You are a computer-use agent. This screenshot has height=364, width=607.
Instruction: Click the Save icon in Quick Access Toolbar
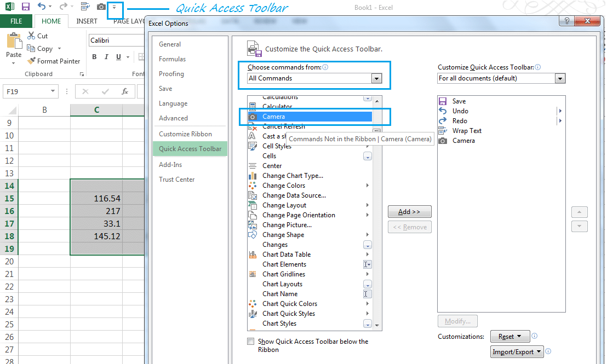coord(26,7)
